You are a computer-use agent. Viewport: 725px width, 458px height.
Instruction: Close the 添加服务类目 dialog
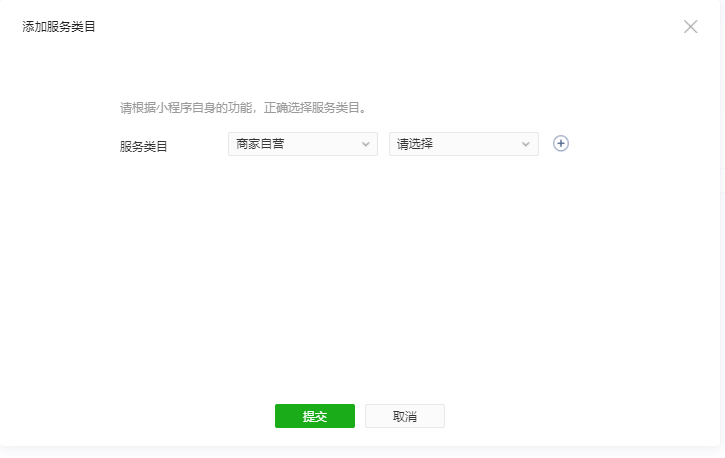click(690, 27)
